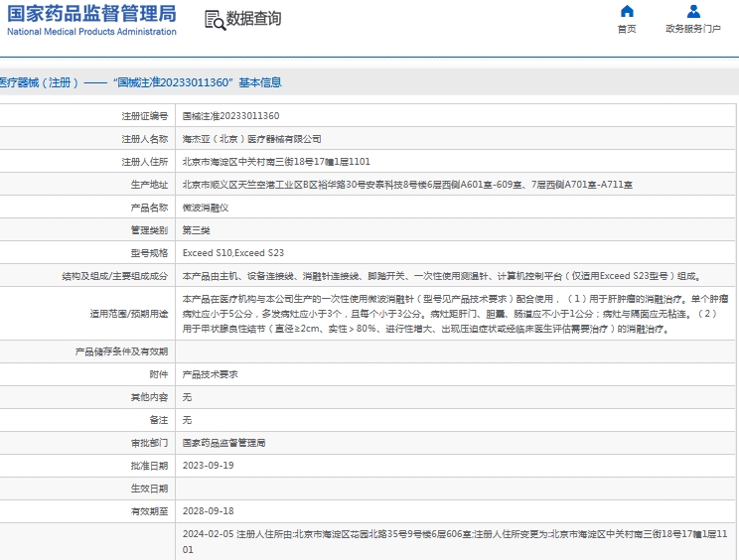
Task: Click the 数据查询 magnifier document icon
Action: coord(215,20)
